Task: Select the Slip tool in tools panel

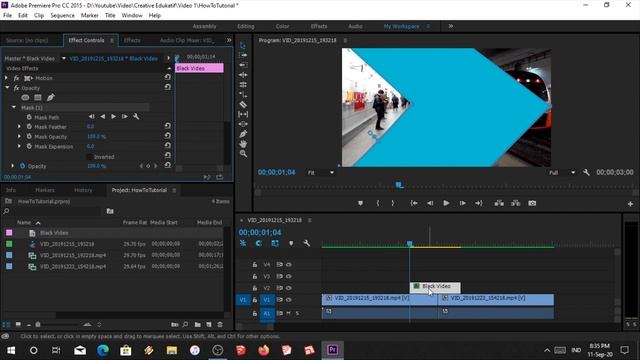Action: tap(243, 114)
